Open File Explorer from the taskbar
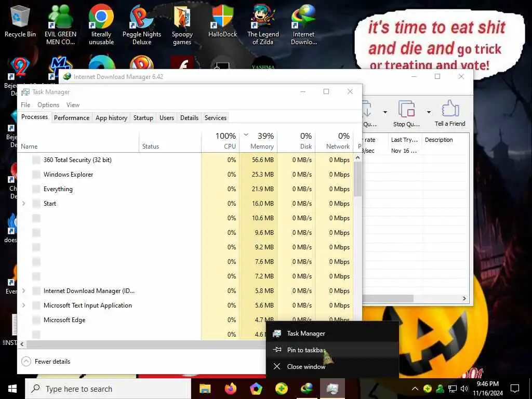Image resolution: width=532 pixels, height=399 pixels. click(x=205, y=389)
